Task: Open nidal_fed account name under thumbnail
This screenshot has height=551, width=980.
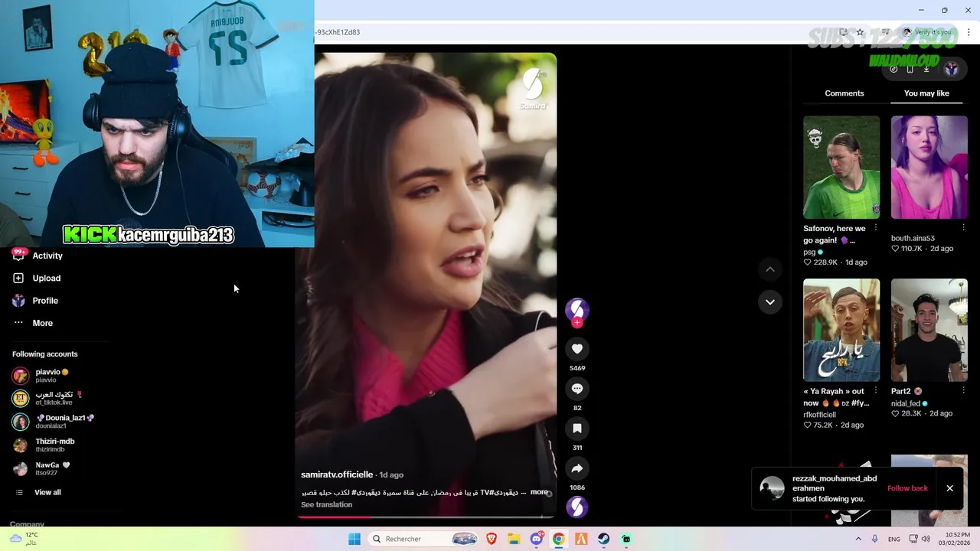Action: 906,403
